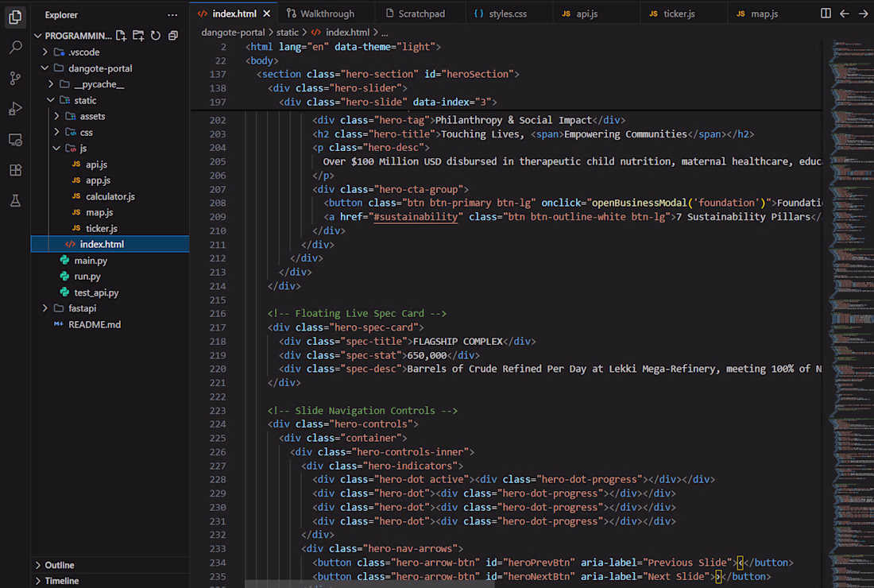Expand the assets folder
The width and height of the screenshot is (874, 588).
(56, 116)
